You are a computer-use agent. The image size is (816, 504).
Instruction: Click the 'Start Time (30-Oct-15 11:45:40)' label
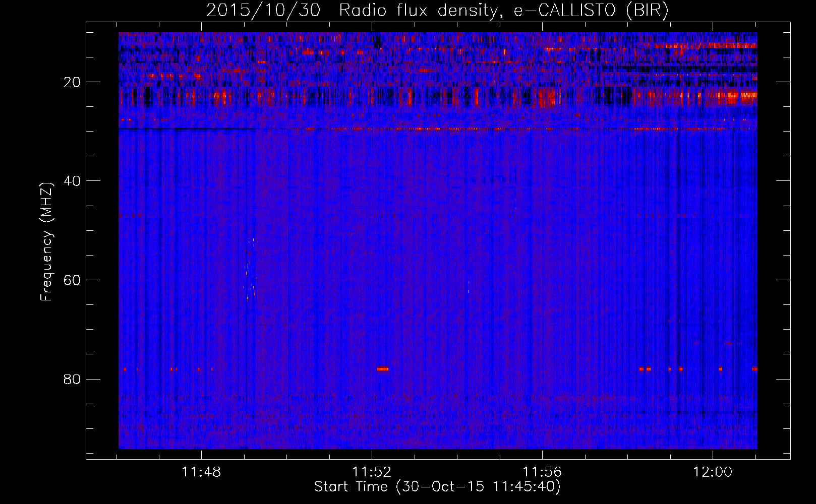coord(437,487)
